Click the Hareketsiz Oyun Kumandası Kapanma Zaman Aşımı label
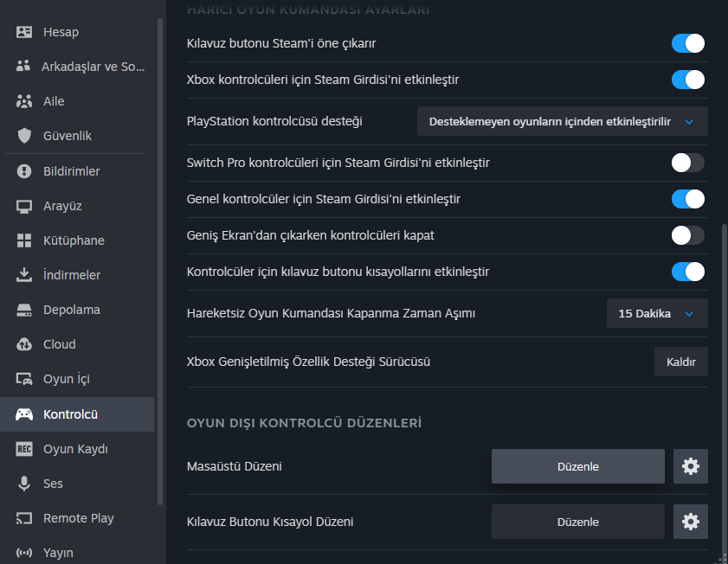 (331, 313)
